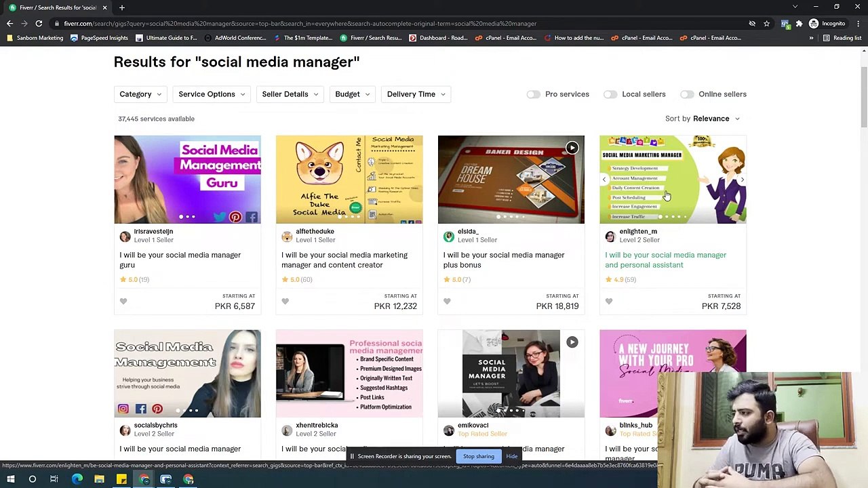Open the Windows Start menu
Image resolution: width=868 pixels, height=488 pixels.
10,480
